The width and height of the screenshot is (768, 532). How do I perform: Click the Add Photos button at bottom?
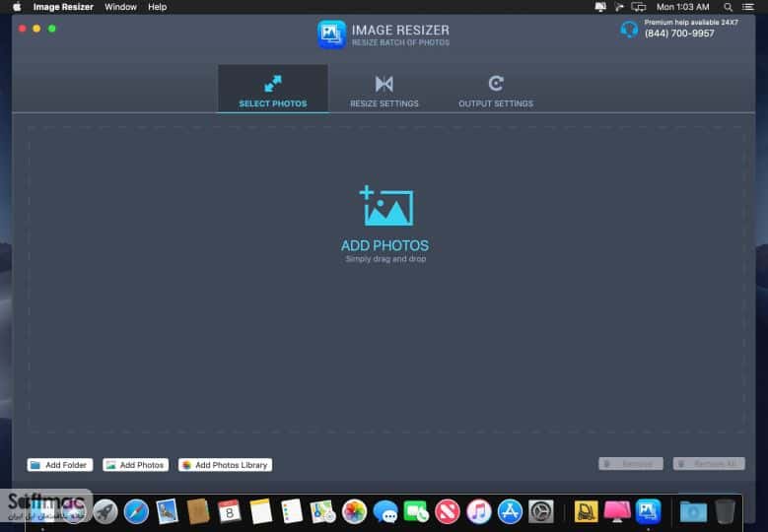(136, 464)
